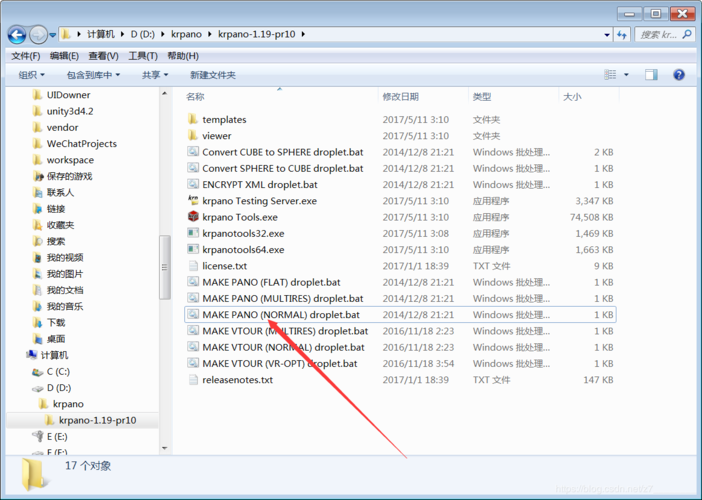Click the Forward navigation arrow
Image resolution: width=702 pixels, height=500 pixels.
pos(38,34)
